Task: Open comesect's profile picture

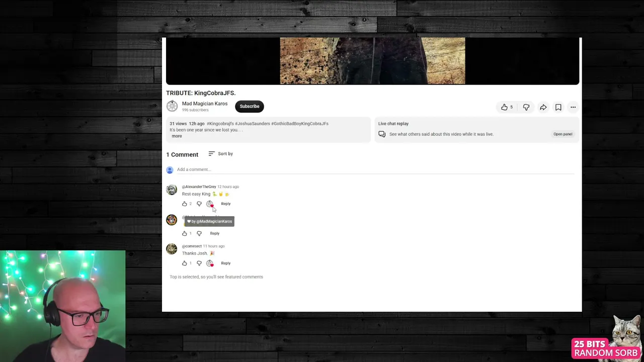Action: tap(172, 249)
